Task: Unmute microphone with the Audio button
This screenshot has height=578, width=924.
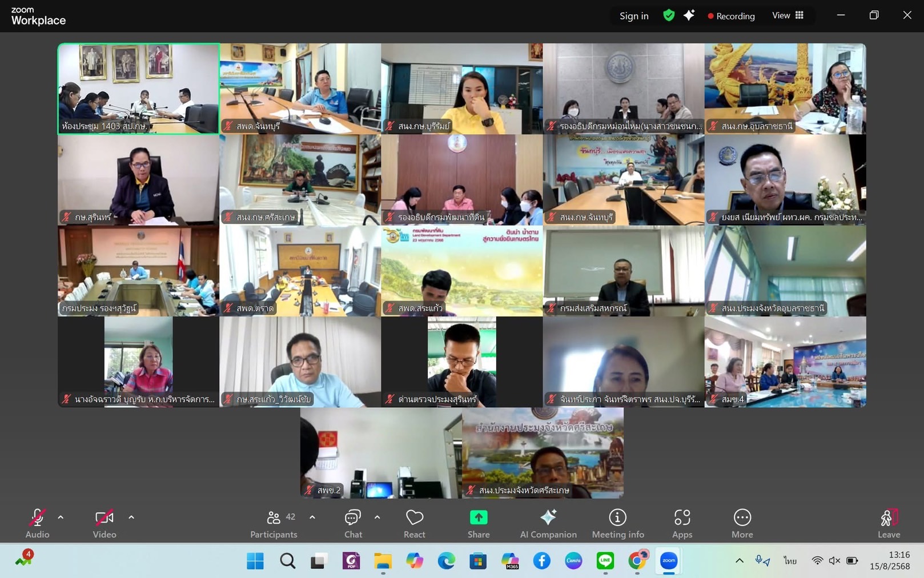Action: tap(38, 523)
